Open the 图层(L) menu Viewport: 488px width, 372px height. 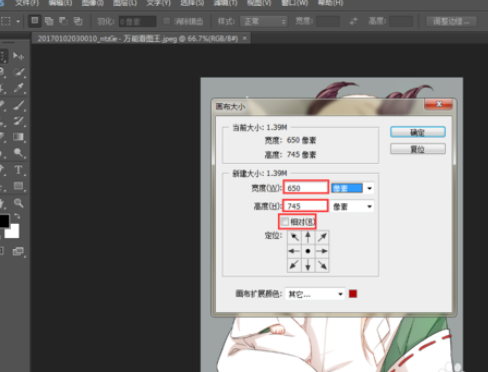(125, 3)
